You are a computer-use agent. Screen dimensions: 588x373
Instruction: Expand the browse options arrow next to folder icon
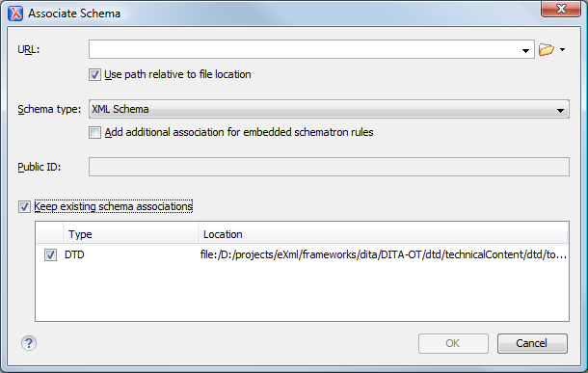562,49
